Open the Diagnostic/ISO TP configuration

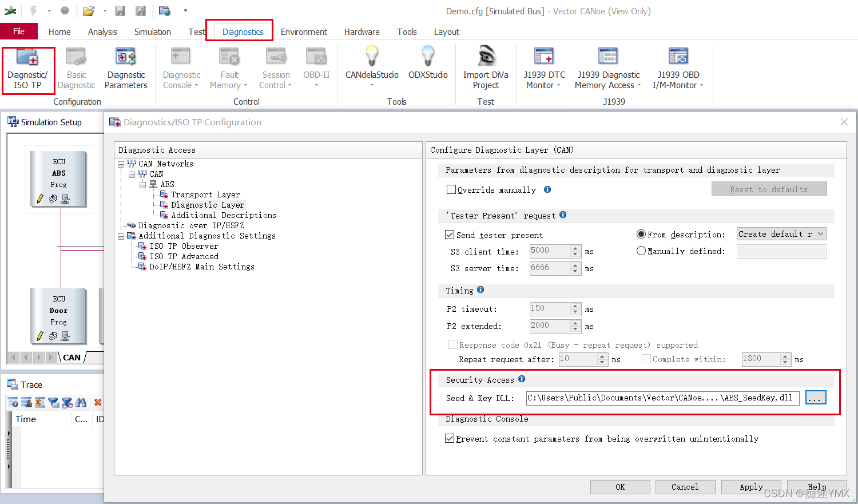pyautogui.click(x=27, y=70)
